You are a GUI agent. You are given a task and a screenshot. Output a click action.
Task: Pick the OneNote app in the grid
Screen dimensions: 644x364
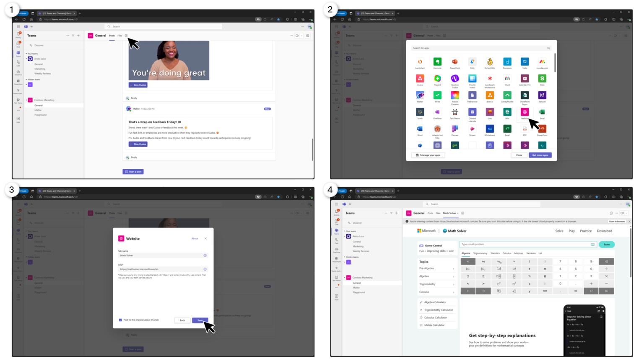pyautogui.click(x=437, y=112)
